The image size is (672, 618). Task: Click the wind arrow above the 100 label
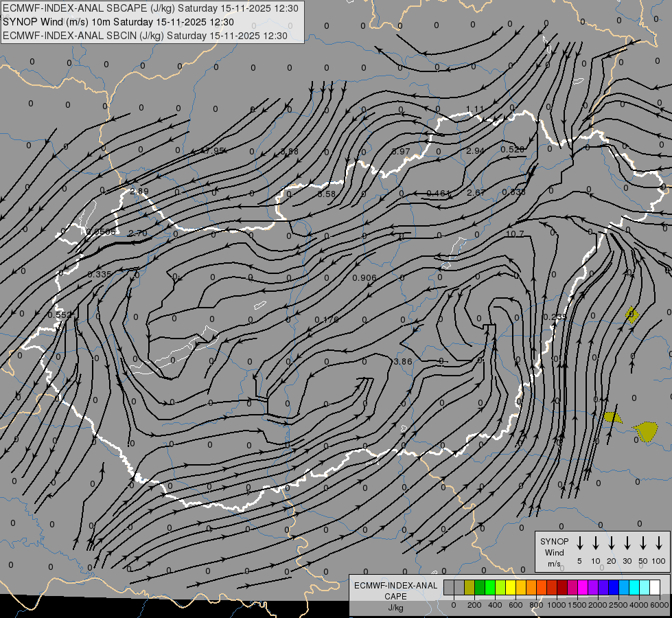(x=659, y=543)
